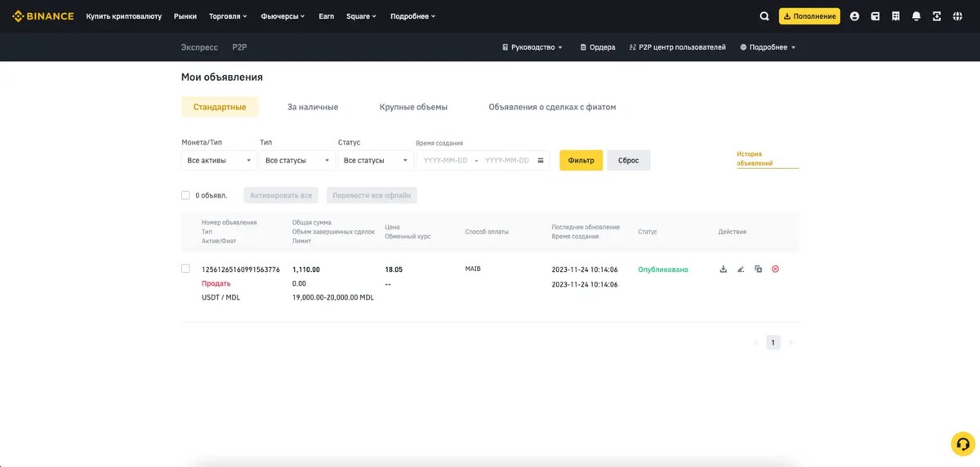
Task: Click the copy ad icon
Action: point(758,269)
